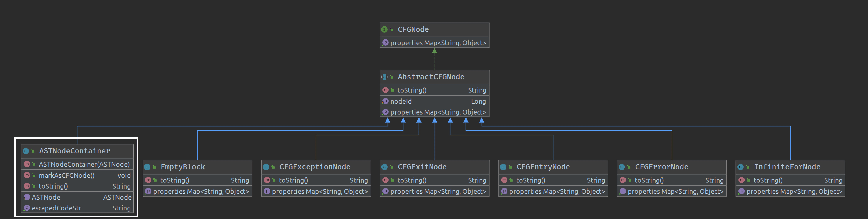Click the class icon beside ASTNodeContainer
The width and height of the screenshot is (868, 219).
point(26,151)
